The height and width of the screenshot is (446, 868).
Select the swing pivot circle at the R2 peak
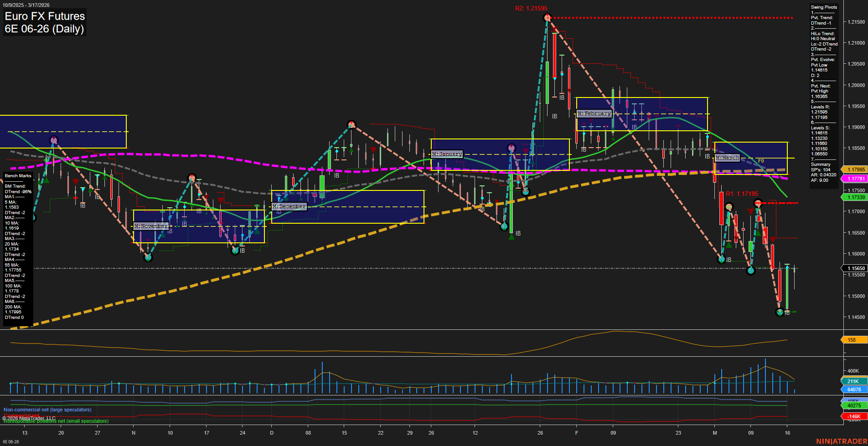(548, 17)
